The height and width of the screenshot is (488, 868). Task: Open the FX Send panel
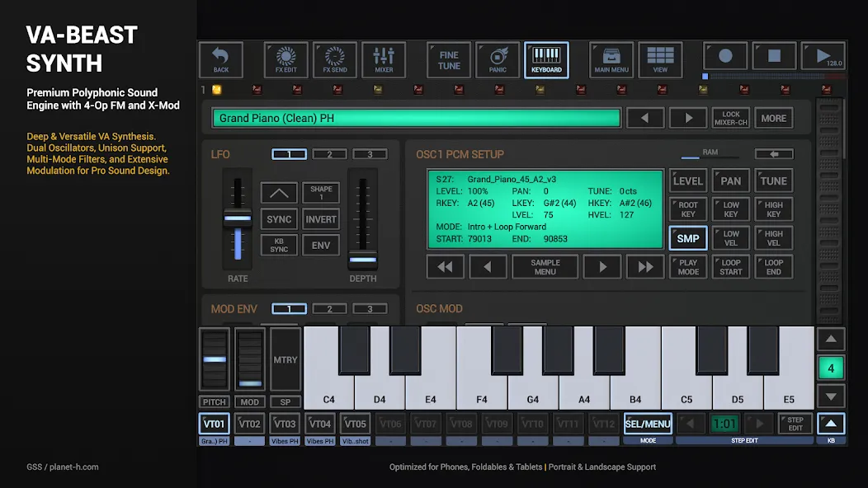(x=335, y=59)
